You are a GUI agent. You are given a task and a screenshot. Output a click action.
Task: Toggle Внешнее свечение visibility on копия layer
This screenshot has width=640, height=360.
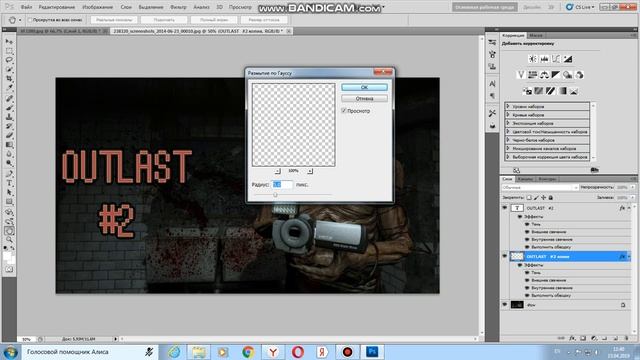coord(527,280)
